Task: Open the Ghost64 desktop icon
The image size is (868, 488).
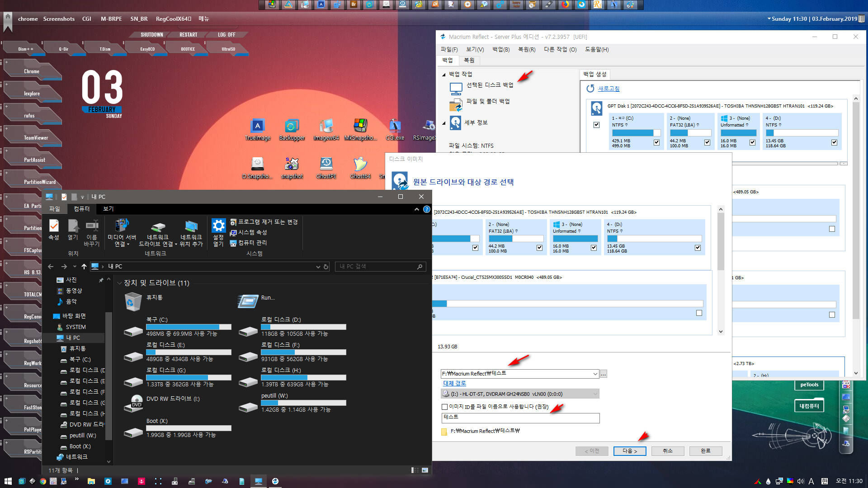Action: click(360, 168)
